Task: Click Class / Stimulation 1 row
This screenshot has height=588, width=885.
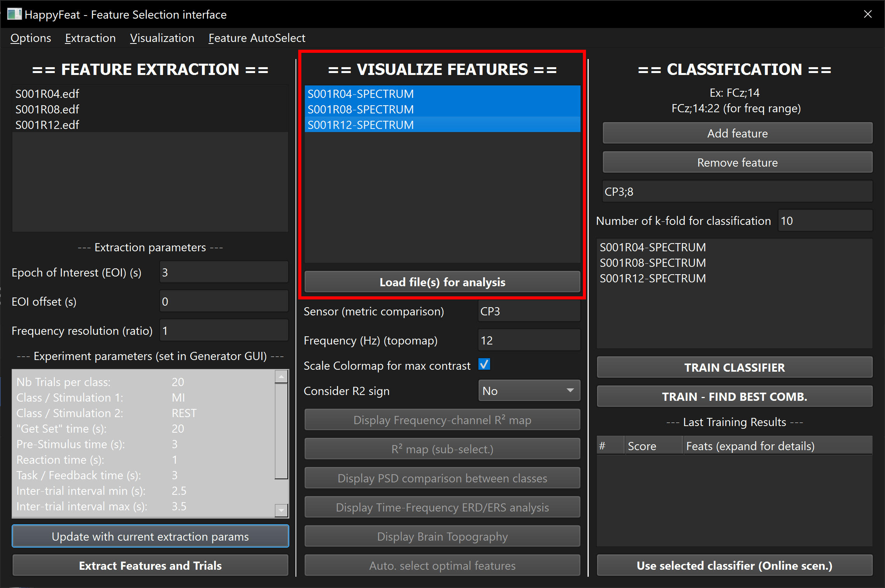Action: click(143, 397)
